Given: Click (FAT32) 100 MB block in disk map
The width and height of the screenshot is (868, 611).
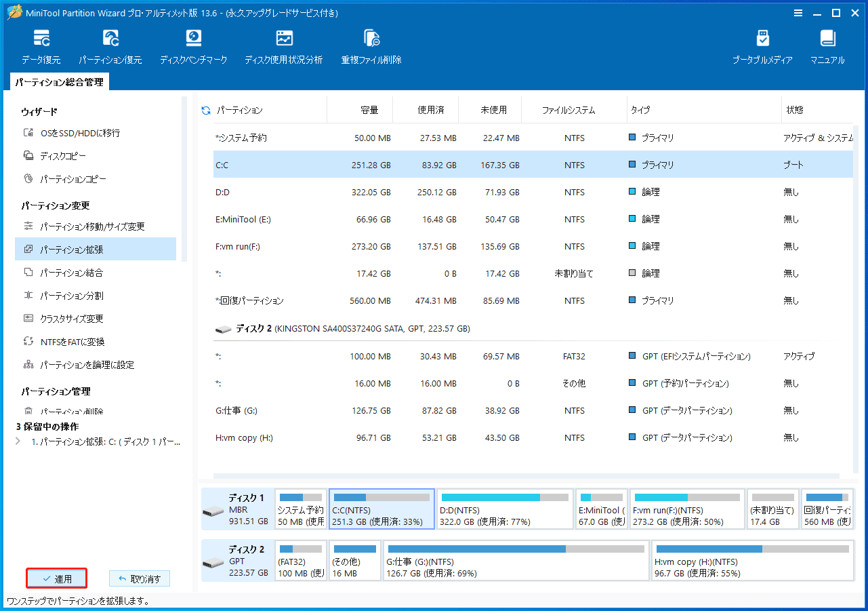Looking at the screenshot, I should pyautogui.click(x=301, y=560).
